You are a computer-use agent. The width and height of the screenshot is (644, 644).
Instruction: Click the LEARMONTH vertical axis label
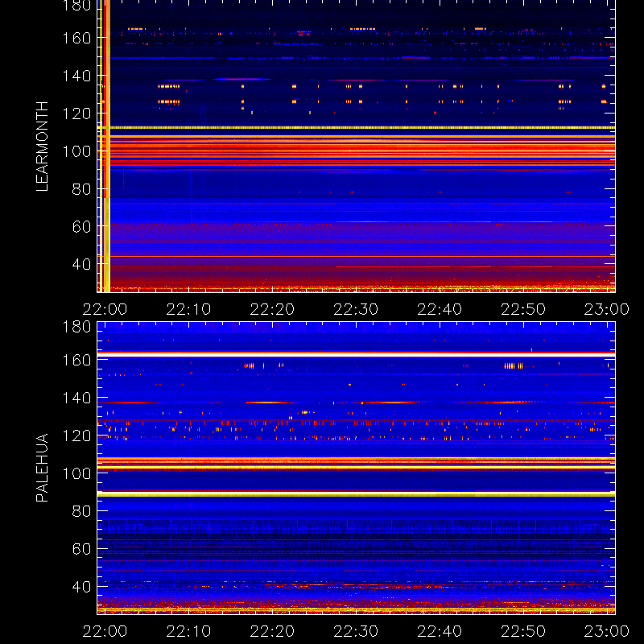point(43,147)
